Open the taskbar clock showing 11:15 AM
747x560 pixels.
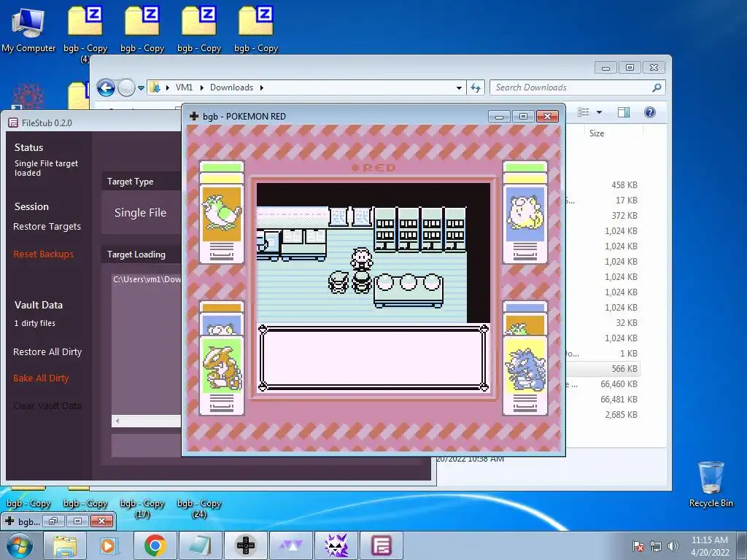(709, 546)
